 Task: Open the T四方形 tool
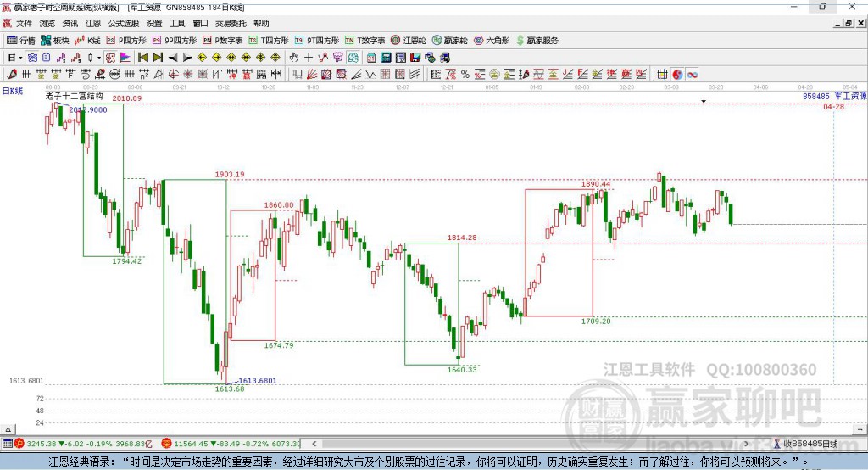coord(269,41)
